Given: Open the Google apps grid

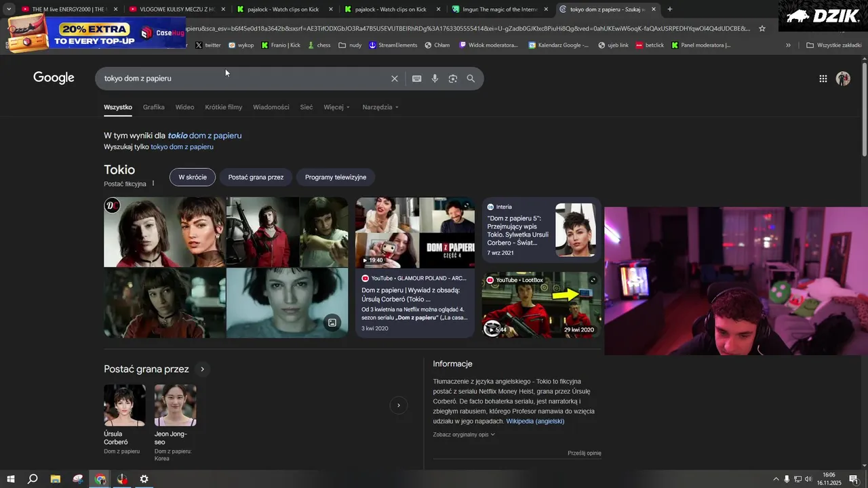Looking at the screenshot, I should (x=823, y=79).
